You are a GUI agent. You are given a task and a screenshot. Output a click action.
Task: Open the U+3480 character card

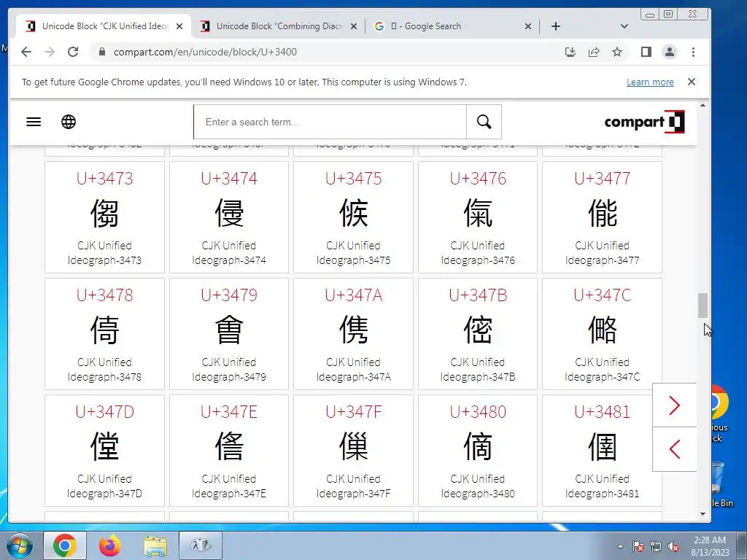pos(478,451)
